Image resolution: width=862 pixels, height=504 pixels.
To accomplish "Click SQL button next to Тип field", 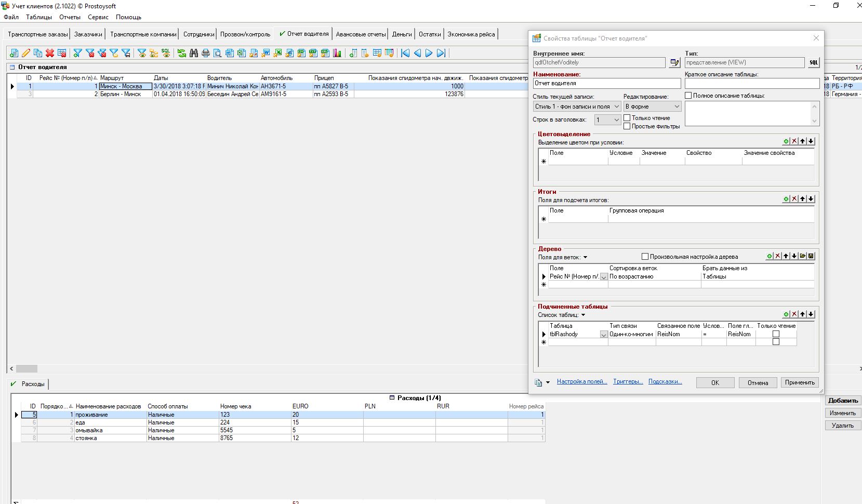I will 813,62.
